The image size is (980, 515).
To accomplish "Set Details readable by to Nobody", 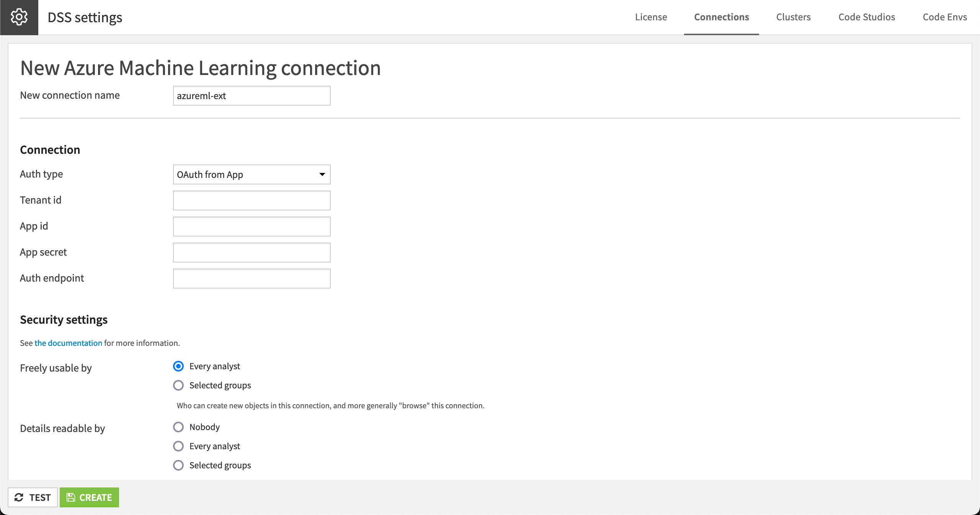I will [x=178, y=427].
